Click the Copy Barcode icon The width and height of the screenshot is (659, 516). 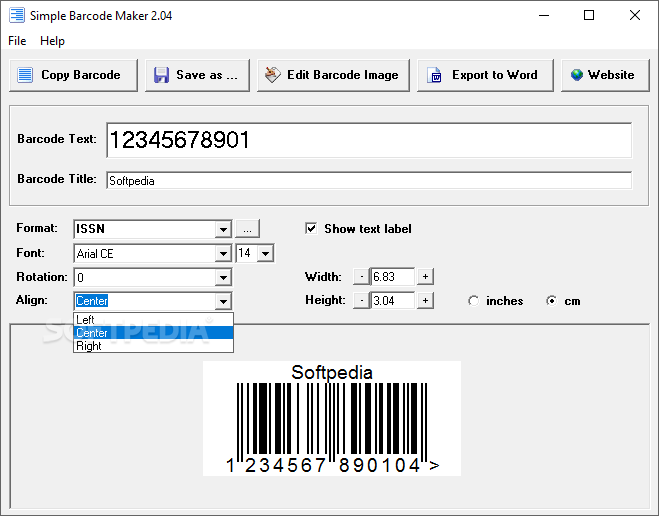pos(25,75)
